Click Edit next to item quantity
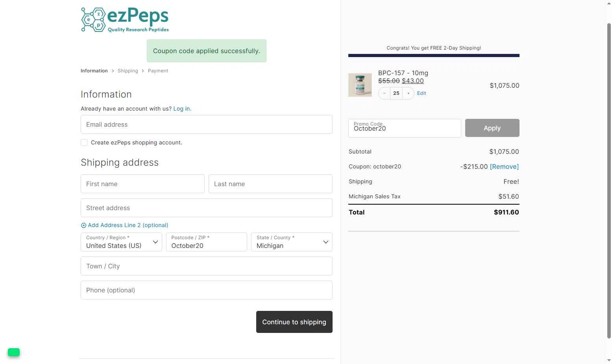 [x=422, y=93]
